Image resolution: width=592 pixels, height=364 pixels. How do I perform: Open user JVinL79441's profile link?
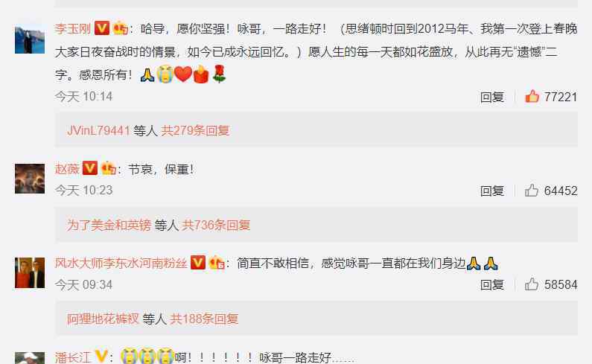pos(98,131)
